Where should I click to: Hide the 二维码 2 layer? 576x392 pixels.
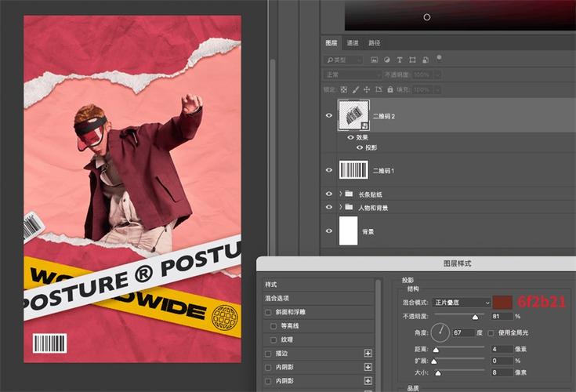click(x=329, y=115)
